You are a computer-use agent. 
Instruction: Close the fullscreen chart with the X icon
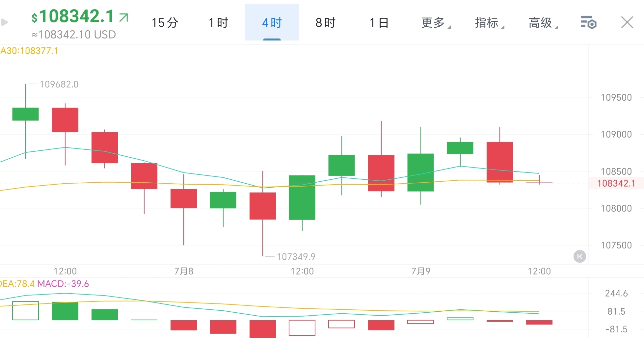click(627, 22)
